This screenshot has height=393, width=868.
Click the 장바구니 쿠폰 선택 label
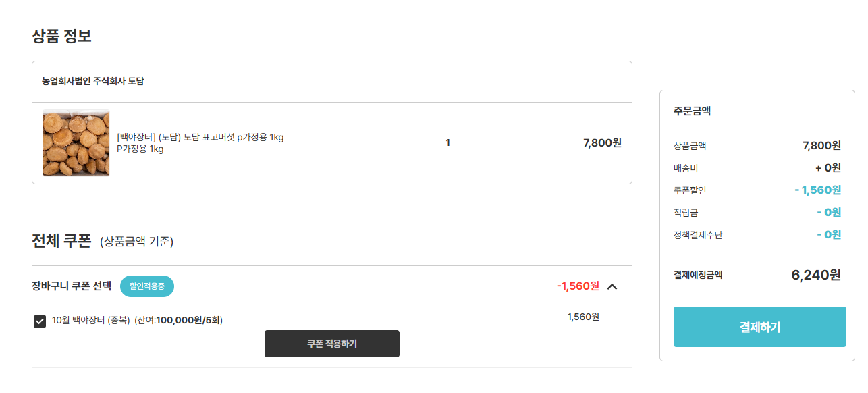point(72,286)
